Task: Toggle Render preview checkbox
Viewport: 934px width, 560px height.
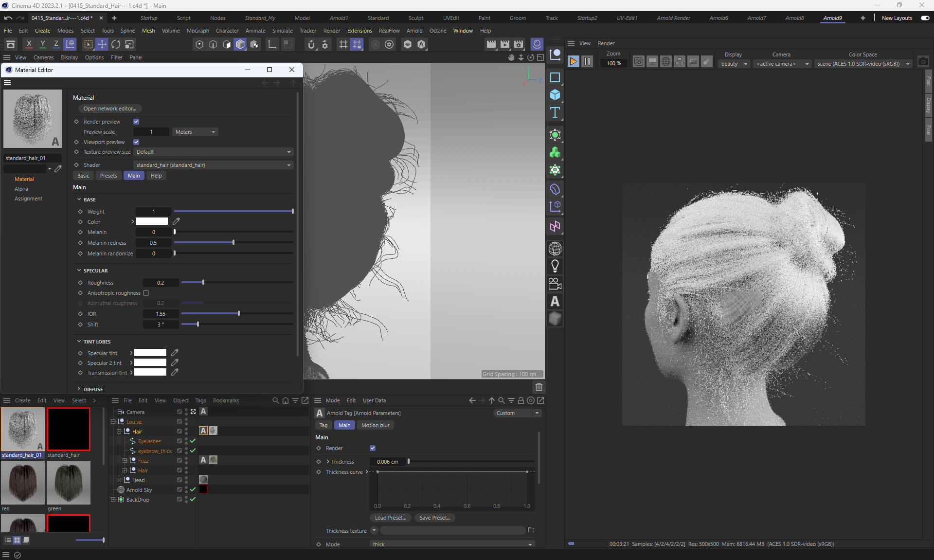Action: [x=136, y=122]
